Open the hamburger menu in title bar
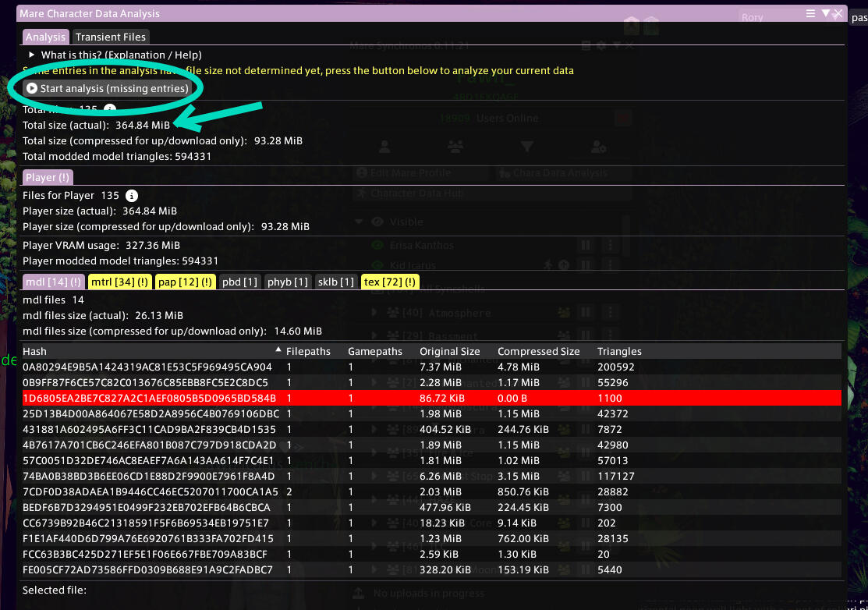The height and width of the screenshot is (610, 868). pyautogui.click(x=811, y=13)
